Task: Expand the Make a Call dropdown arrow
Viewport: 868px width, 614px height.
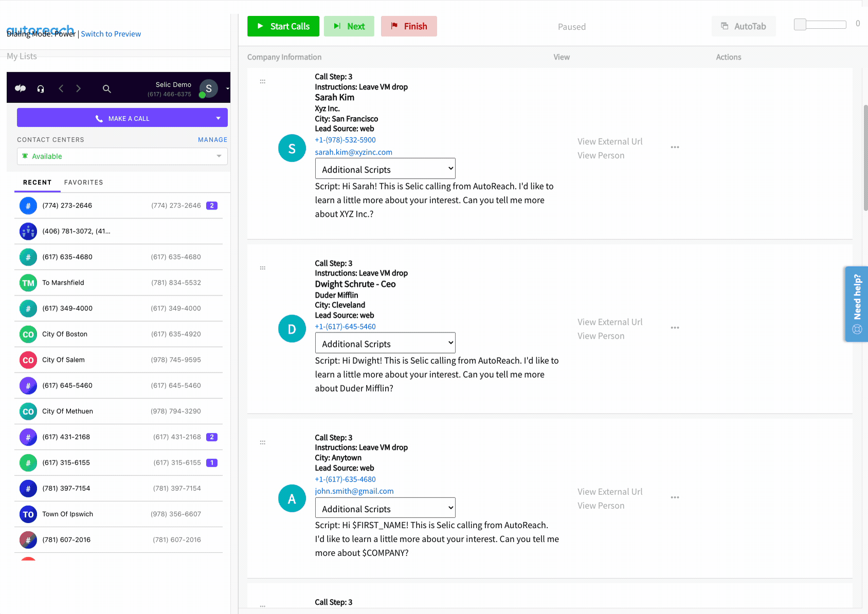Action: tap(219, 118)
